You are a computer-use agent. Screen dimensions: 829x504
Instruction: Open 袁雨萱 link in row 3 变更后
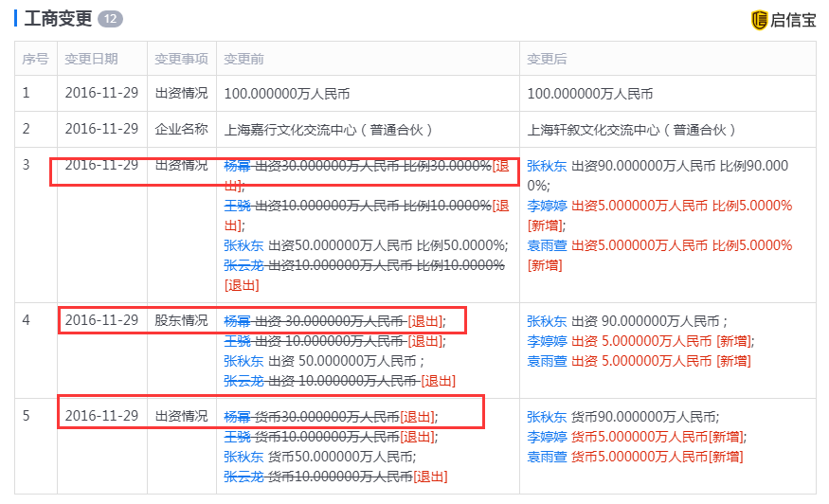tap(547, 245)
